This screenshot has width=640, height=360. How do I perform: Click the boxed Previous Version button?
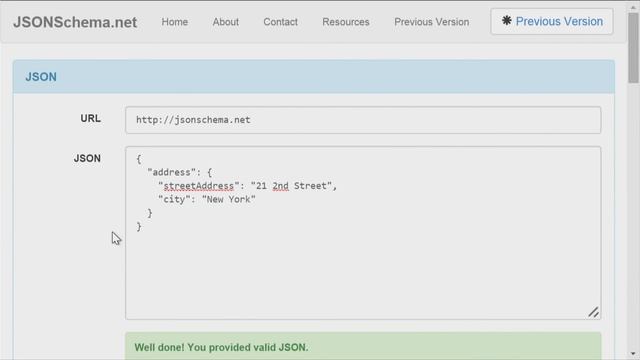pos(552,22)
